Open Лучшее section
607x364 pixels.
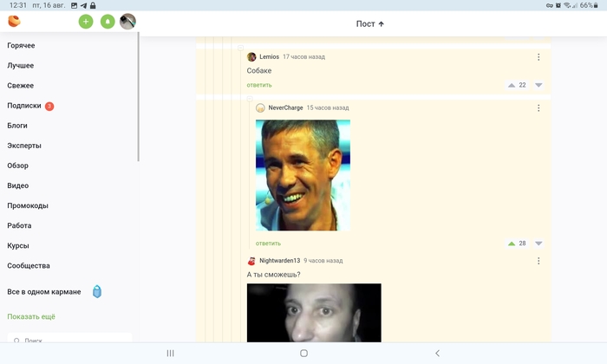click(x=21, y=66)
